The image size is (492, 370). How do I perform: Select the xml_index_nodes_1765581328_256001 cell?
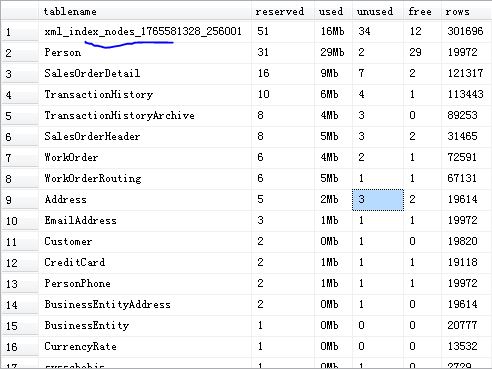pyautogui.click(x=145, y=32)
